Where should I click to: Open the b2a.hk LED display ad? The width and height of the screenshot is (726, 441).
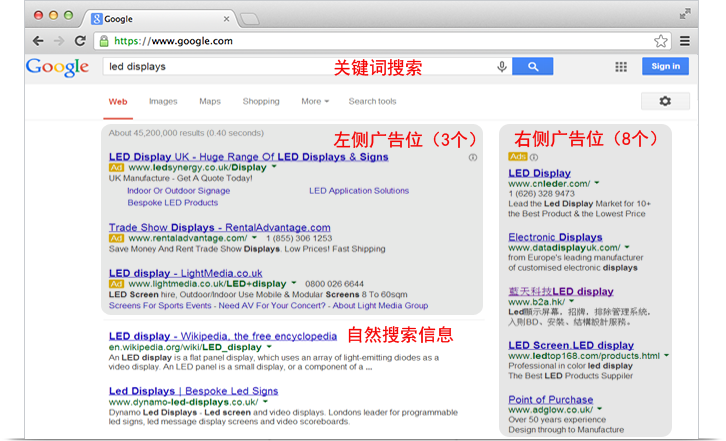[561, 291]
